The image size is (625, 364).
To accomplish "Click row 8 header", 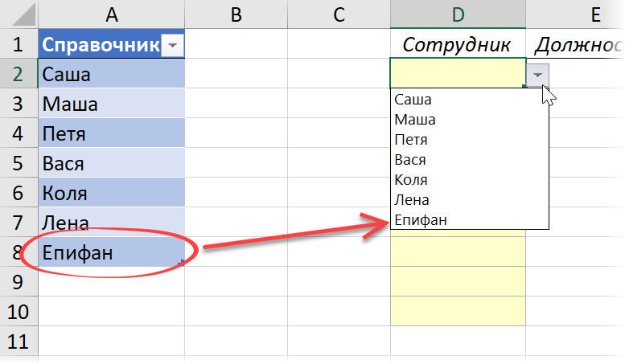I will pos(19,252).
